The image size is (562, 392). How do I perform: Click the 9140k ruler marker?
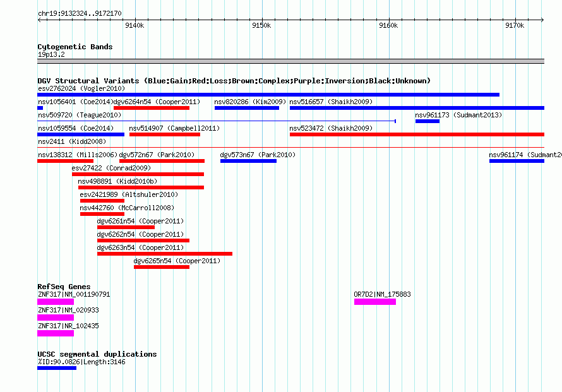coord(135,25)
